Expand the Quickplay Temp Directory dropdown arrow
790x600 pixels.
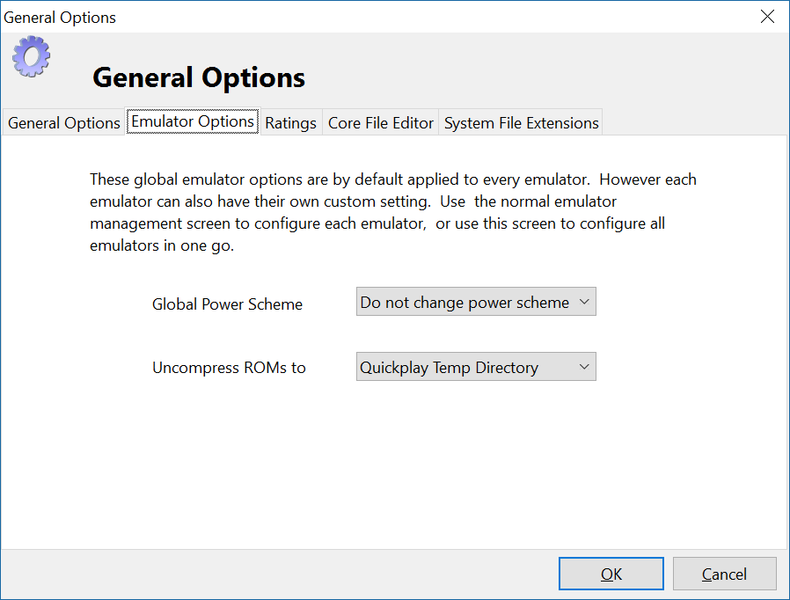pyautogui.click(x=585, y=367)
